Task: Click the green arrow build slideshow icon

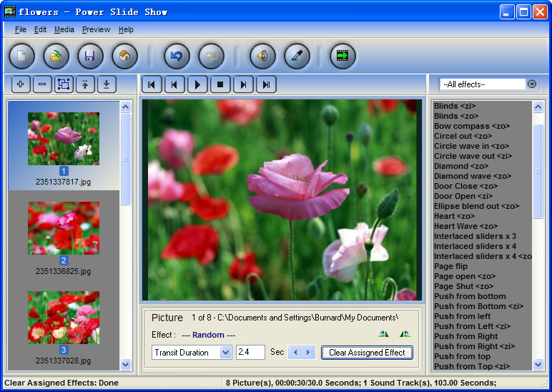Action: pos(342,56)
